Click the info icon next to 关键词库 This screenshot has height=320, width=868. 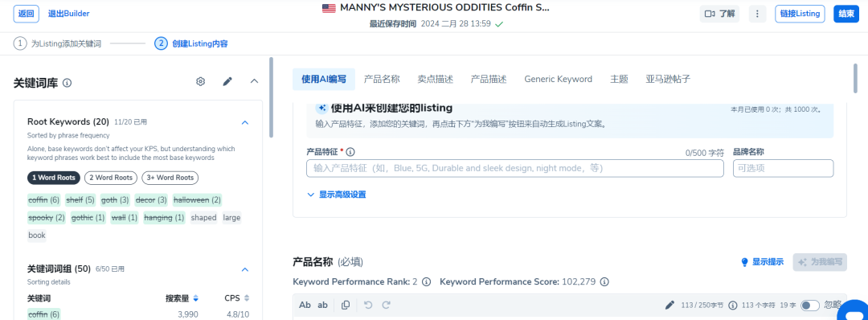point(67,83)
